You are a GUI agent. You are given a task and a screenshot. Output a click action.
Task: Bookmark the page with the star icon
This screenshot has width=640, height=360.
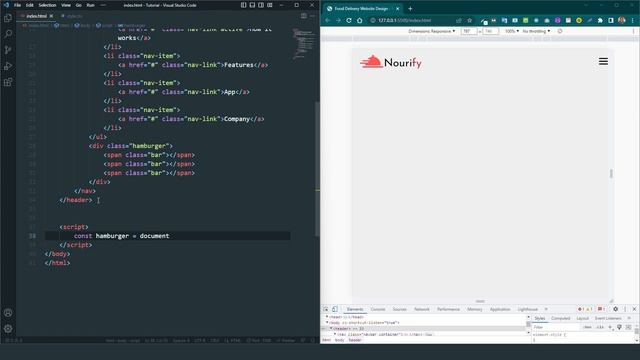470,20
